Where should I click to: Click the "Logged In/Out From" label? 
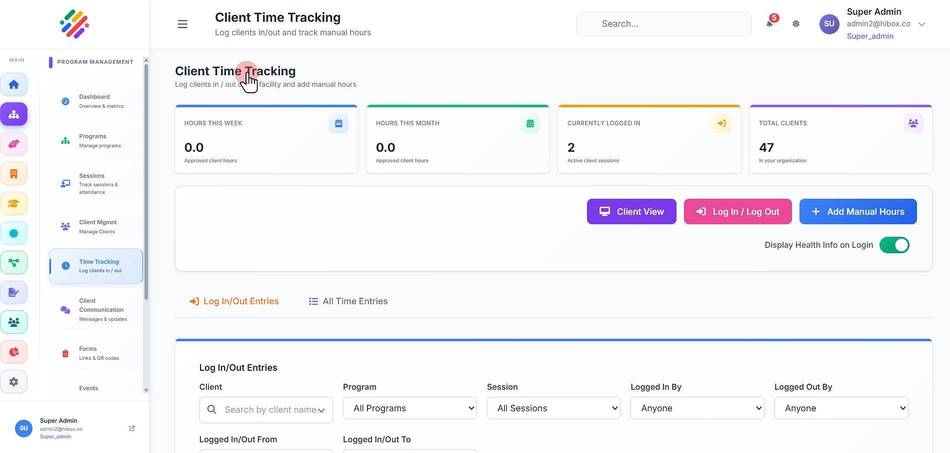click(x=238, y=439)
